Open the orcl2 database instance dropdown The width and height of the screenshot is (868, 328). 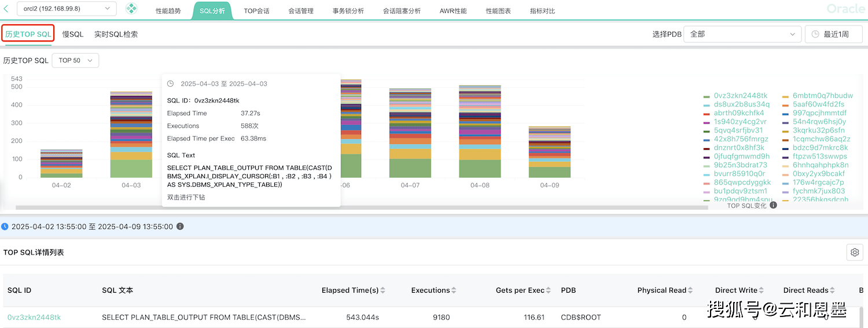tap(67, 9)
